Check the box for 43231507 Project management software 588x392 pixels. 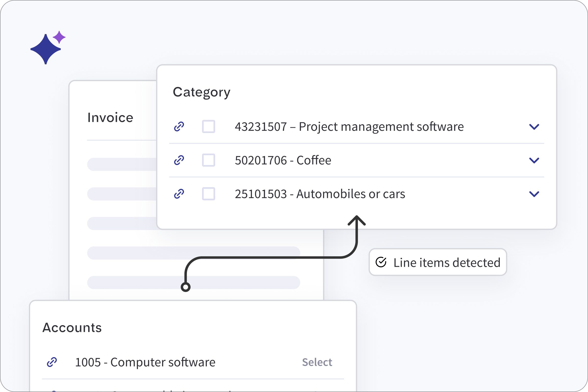click(209, 126)
